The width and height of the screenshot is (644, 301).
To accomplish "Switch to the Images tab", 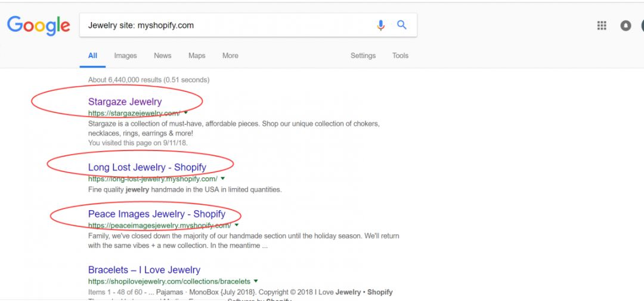I will [x=125, y=56].
